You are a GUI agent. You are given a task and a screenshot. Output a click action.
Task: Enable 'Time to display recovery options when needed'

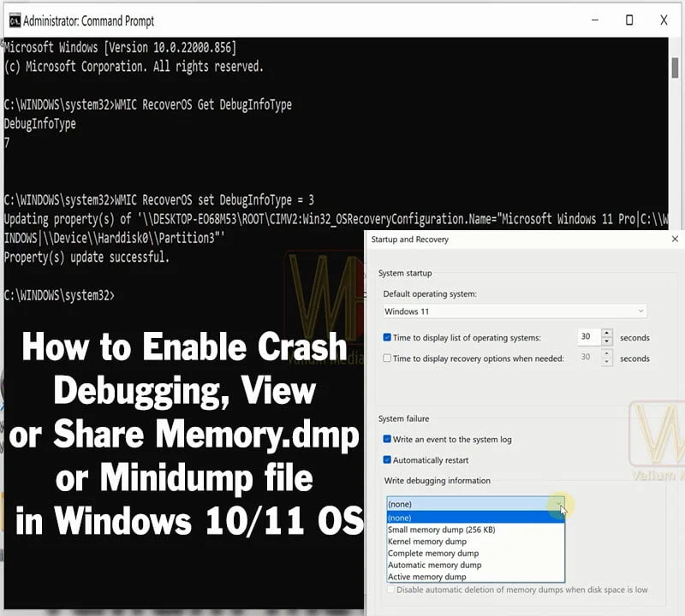pyautogui.click(x=387, y=358)
